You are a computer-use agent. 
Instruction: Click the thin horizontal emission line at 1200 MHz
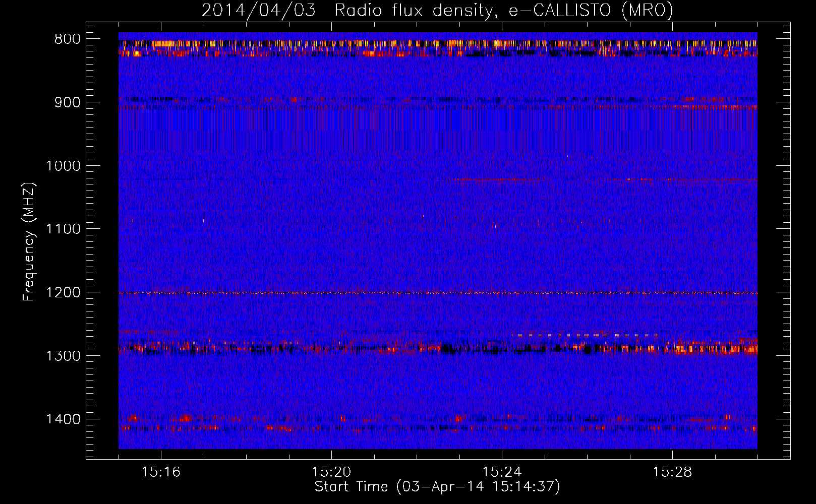tap(438, 293)
